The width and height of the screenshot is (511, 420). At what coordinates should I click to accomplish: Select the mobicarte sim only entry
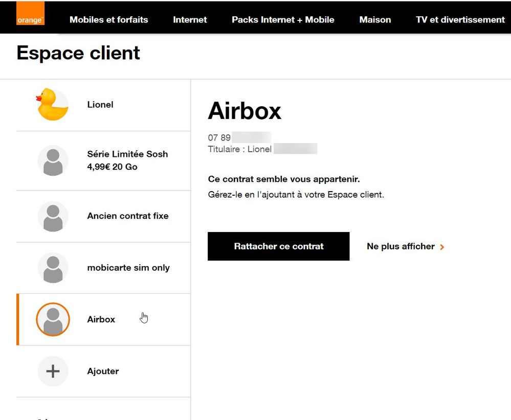tap(128, 268)
